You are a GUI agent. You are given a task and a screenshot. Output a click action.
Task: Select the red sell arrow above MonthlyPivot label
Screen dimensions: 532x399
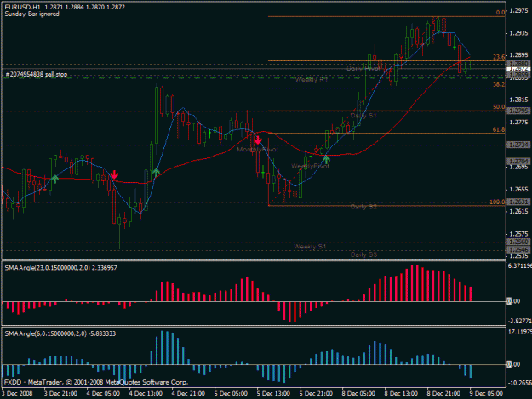tap(258, 140)
